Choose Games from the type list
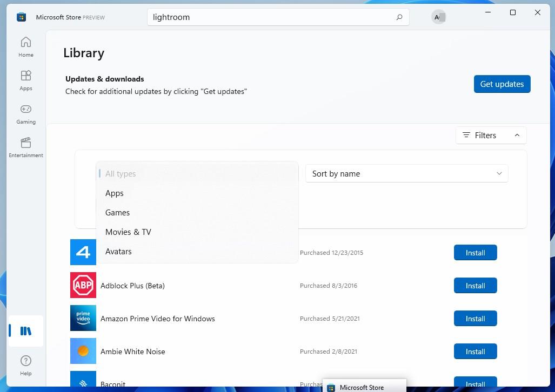 coord(197,213)
